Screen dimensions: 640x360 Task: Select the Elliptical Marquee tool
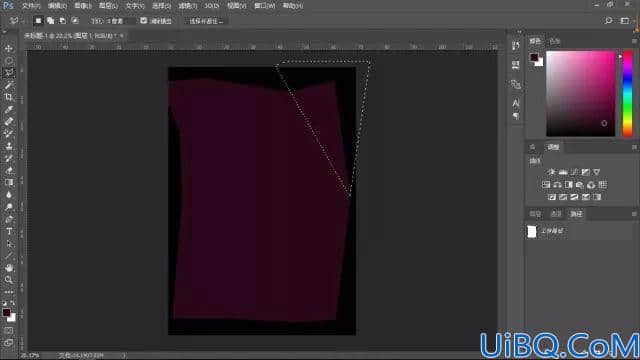9,61
